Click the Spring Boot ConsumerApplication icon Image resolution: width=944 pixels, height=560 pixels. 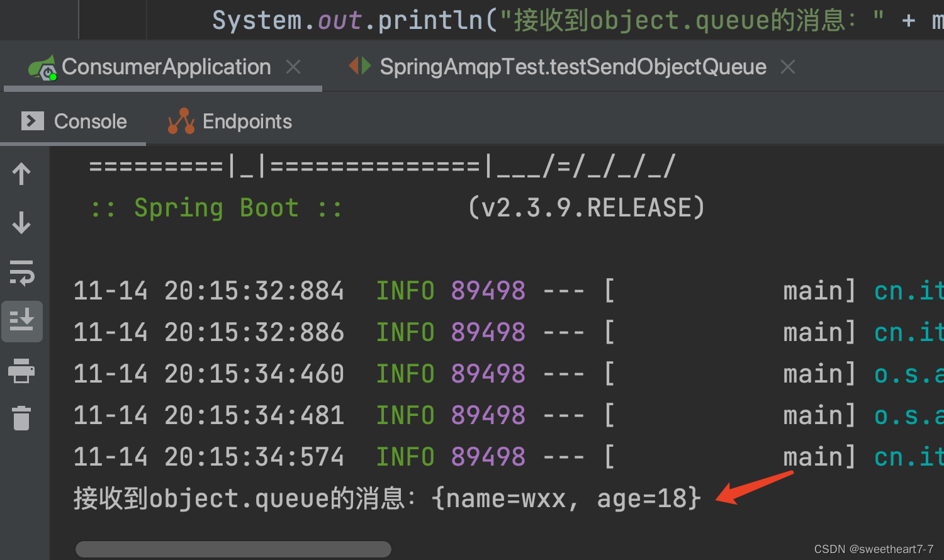[x=42, y=68]
